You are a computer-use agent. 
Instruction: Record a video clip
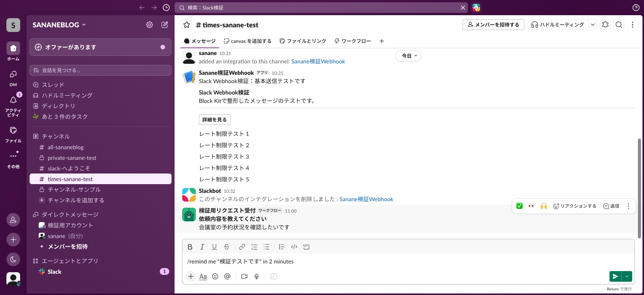coord(244,276)
